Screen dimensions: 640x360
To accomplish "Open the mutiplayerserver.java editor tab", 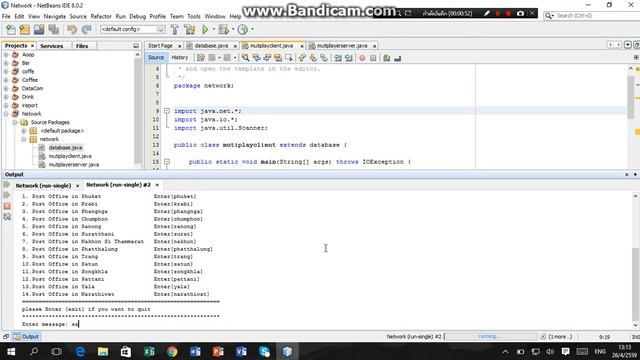I will 342,46.
